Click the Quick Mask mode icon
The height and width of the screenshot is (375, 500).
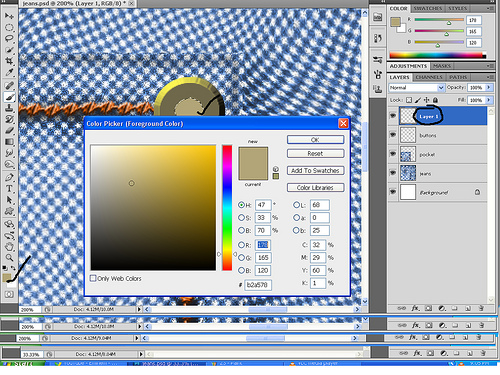(9, 294)
